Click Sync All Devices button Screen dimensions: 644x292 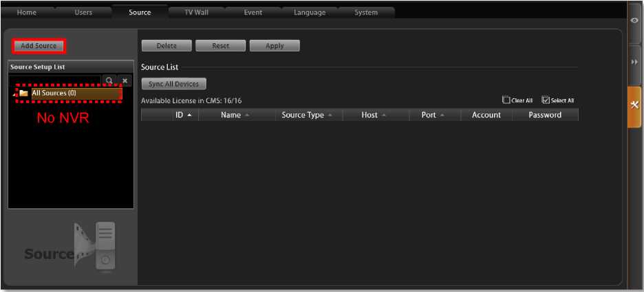[173, 84]
